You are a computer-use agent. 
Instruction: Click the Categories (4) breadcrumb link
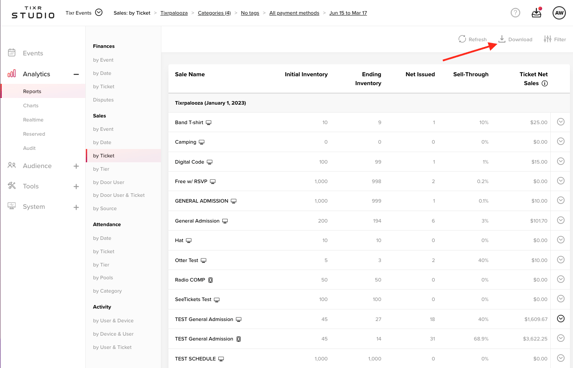[214, 13]
